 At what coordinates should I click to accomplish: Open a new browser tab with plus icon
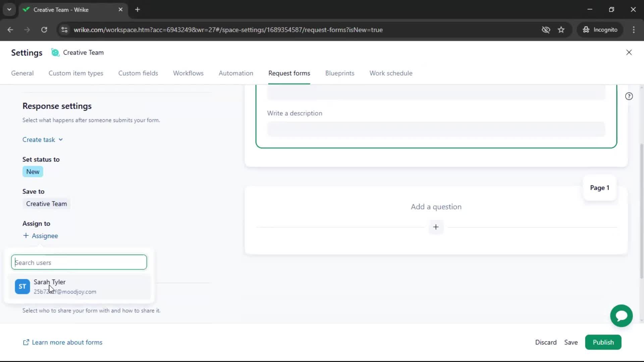pyautogui.click(x=138, y=10)
